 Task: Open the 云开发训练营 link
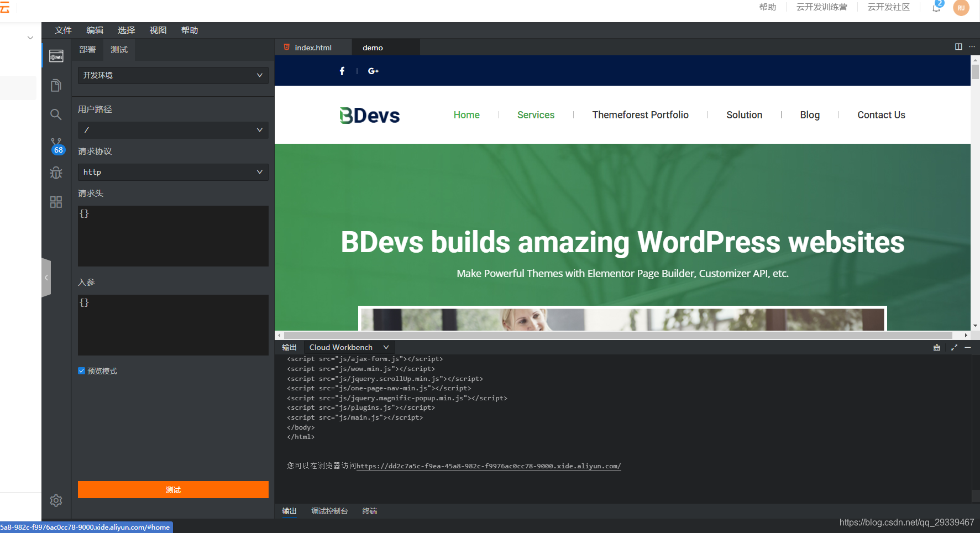click(822, 7)
